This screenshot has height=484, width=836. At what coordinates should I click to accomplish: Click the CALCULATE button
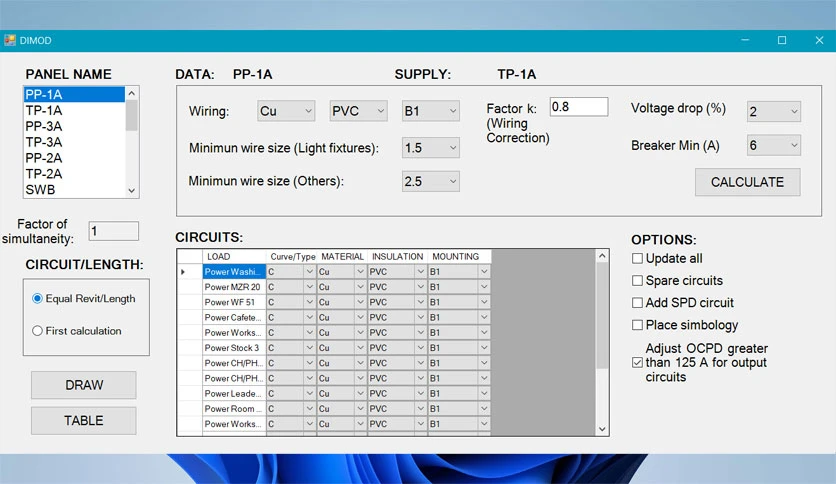(x=747, y=182)
